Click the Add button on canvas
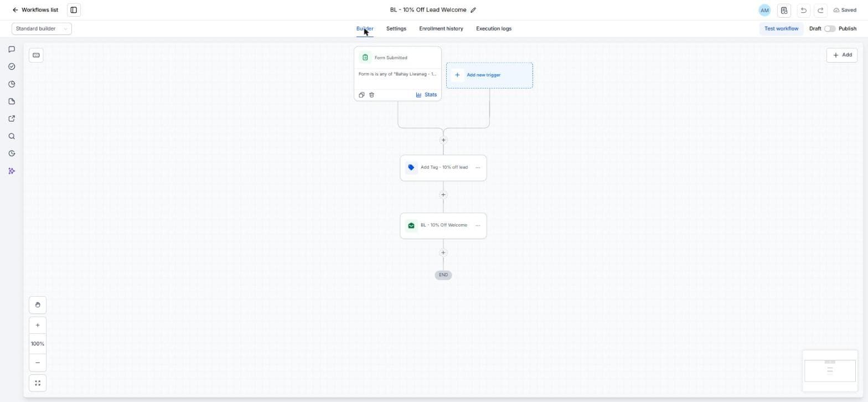This screenshot has height=402, width=868. coord(842,55)
